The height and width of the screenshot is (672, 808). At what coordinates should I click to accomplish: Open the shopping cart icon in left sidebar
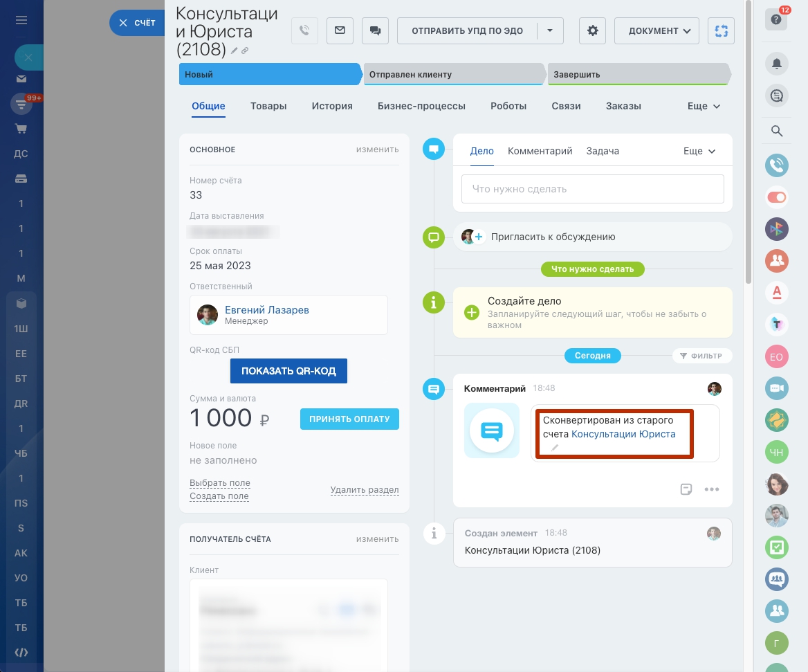21,129
